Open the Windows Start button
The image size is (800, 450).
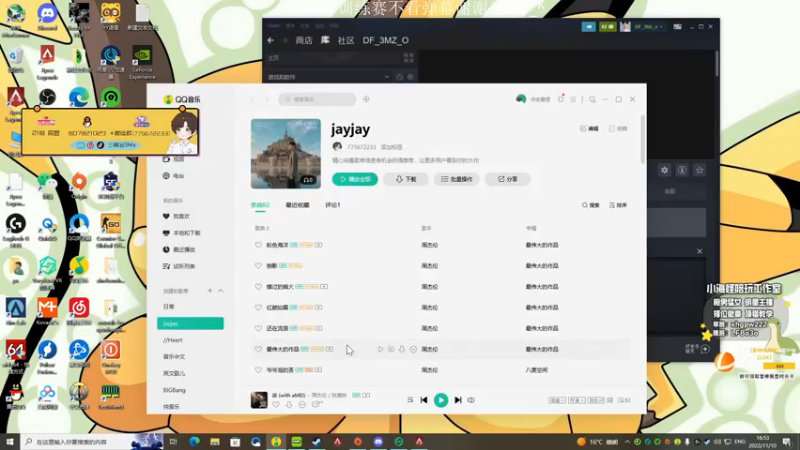tap(10, 442)
